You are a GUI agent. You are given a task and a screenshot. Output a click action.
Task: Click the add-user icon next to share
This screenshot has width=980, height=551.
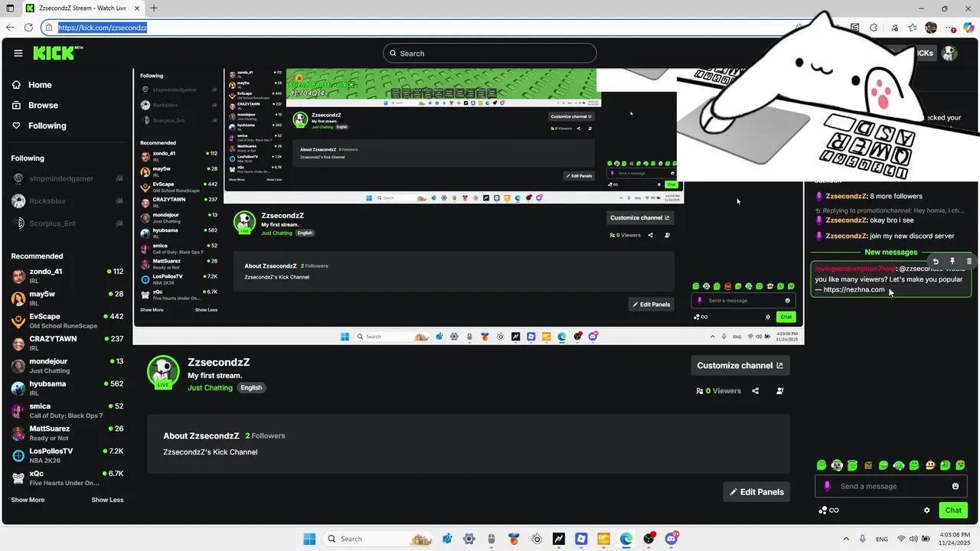[780, 391]
